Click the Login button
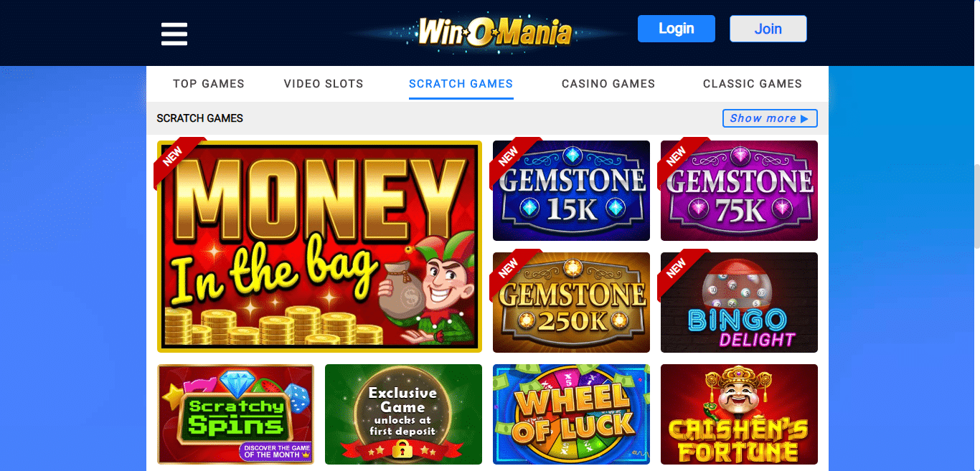 [x=677, y=29]
